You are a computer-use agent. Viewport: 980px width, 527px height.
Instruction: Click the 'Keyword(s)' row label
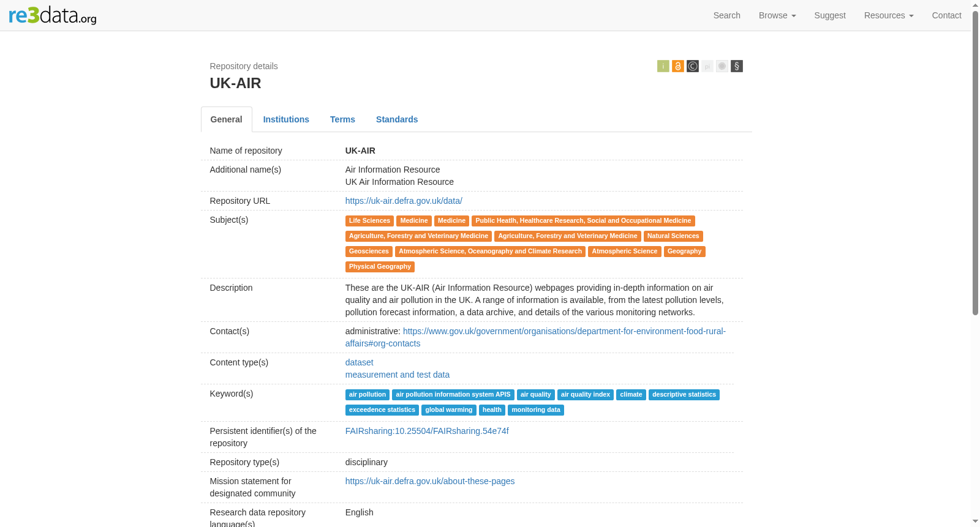pyautogui.click(x=232, y=394)
